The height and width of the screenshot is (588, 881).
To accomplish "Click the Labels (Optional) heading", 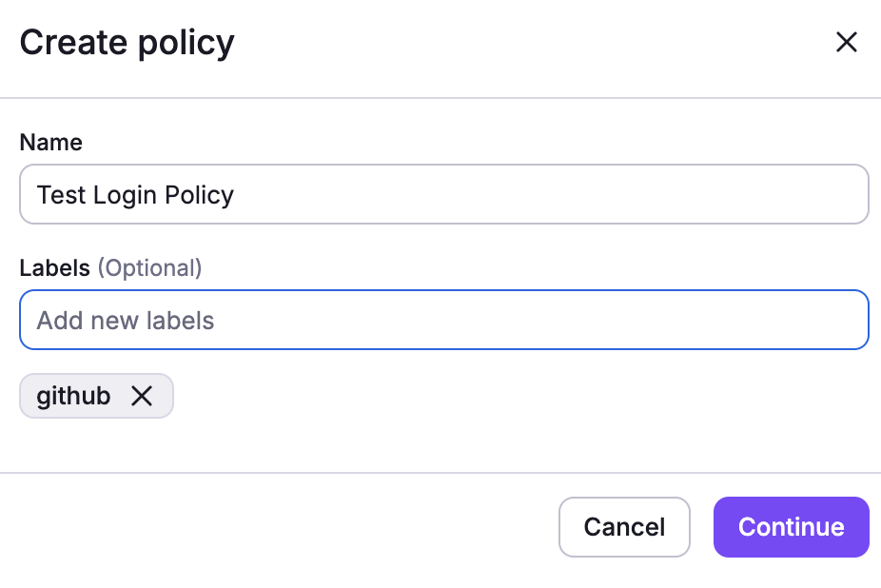I will coord(110,267).
